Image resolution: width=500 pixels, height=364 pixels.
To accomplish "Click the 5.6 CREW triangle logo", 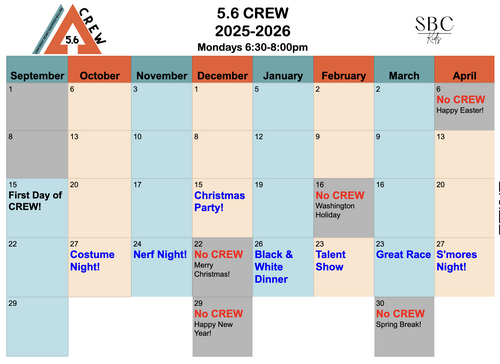I will point(70,29).
